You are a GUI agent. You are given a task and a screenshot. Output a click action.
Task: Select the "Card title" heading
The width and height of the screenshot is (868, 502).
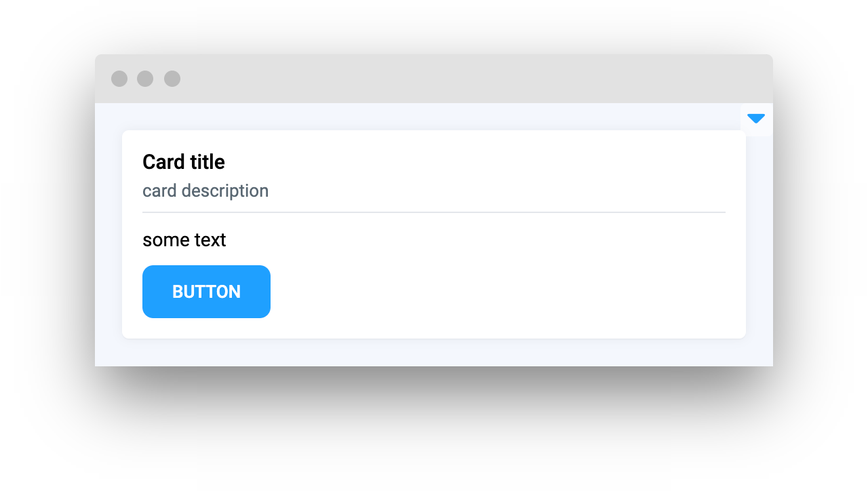pos(184,162)
